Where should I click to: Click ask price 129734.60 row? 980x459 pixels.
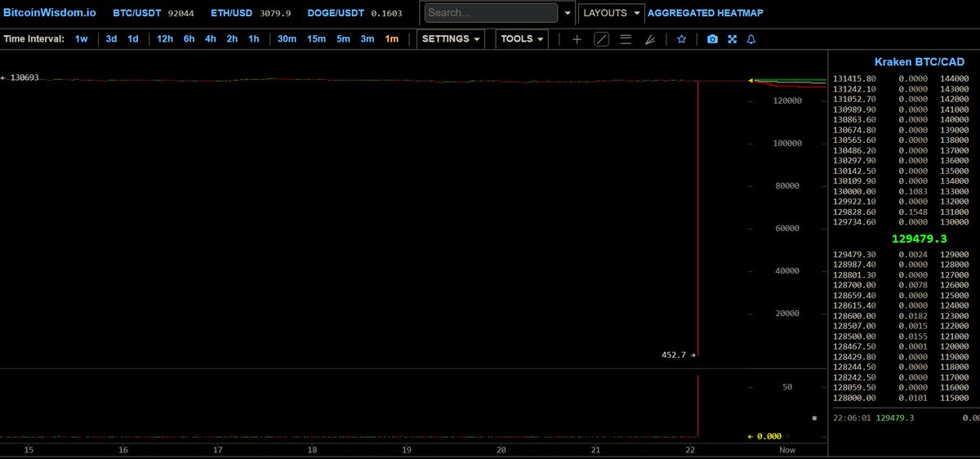901,221
